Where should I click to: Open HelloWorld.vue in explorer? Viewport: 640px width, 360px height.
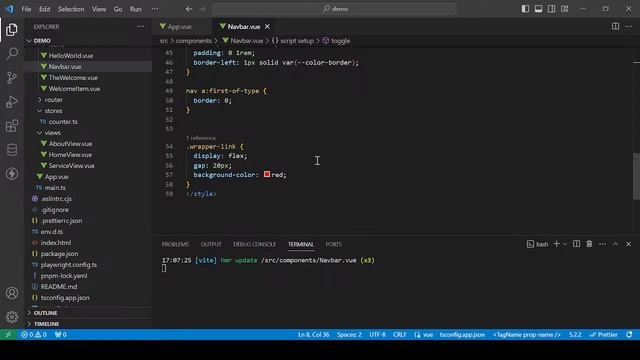pos(71,56)
